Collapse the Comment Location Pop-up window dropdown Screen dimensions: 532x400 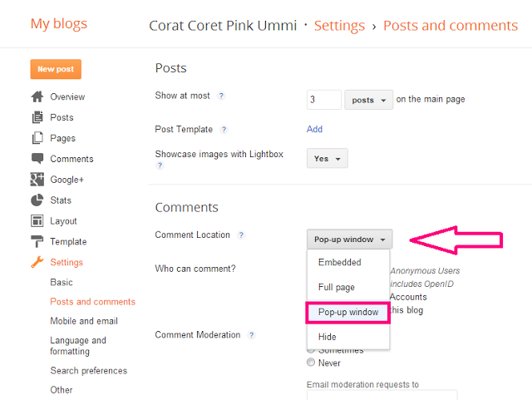tap(349, 240)
